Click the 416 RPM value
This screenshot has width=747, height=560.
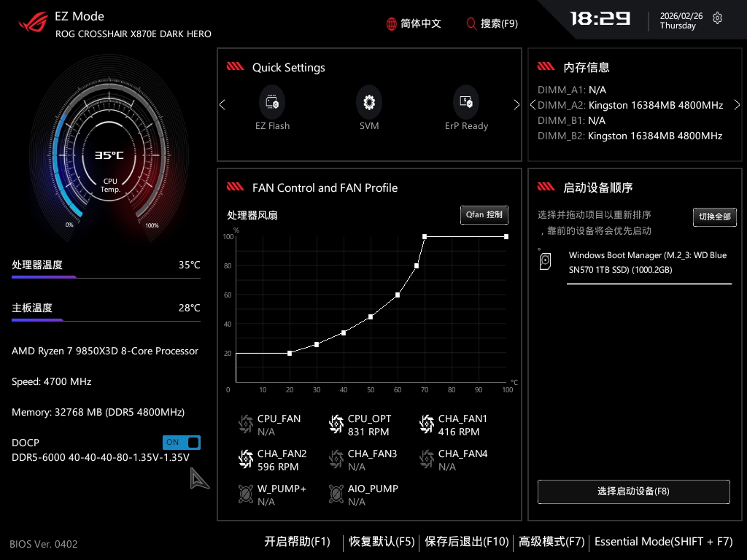[459, 432]
